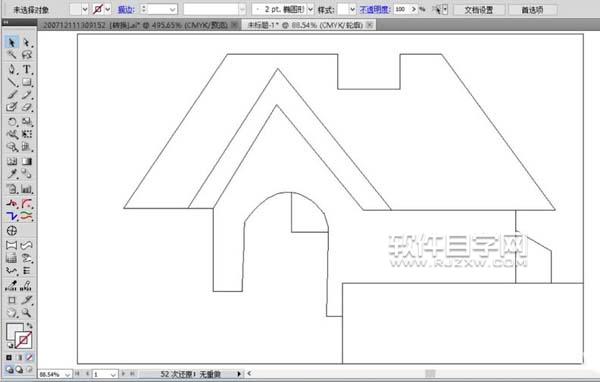The width and height of the screenshot is (600, 382).
Task: Click the Stroke box with red slash
Action: (24, 340)
